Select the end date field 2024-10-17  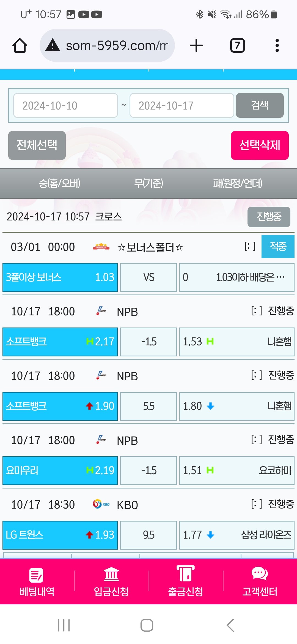click(x=182, y=106)
